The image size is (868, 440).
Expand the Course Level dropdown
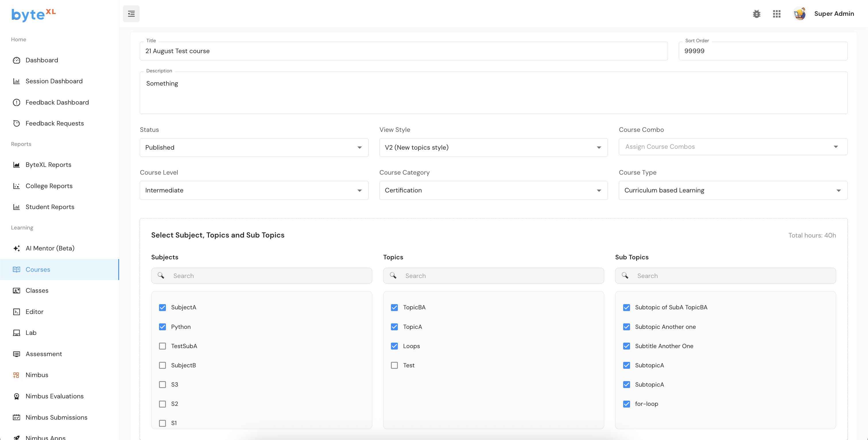tap(254, 190)
